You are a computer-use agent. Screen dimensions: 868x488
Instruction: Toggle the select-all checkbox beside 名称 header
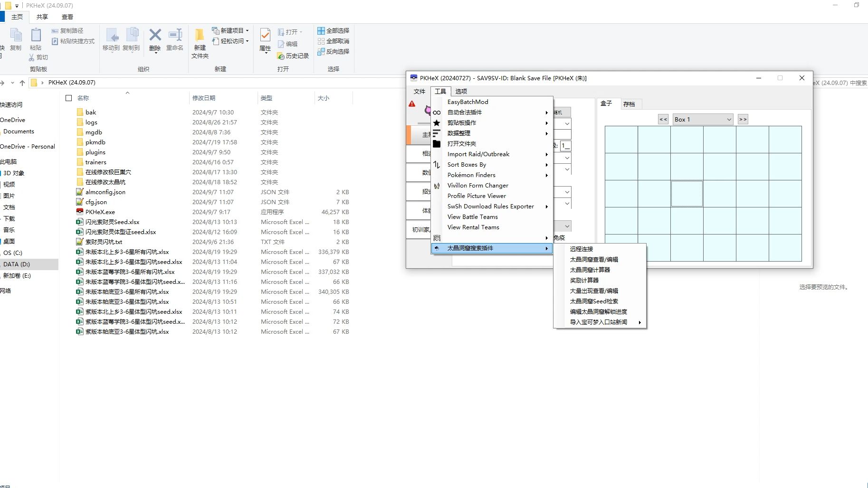click(68, 98)
